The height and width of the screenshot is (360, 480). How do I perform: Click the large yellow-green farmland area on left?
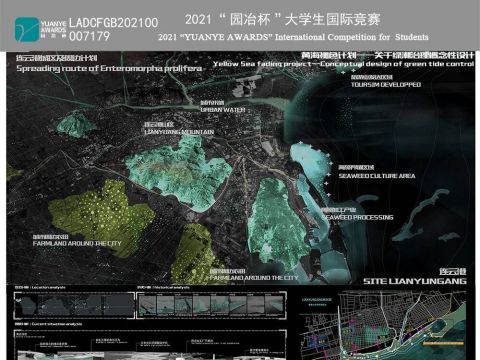tap(100, 218)
